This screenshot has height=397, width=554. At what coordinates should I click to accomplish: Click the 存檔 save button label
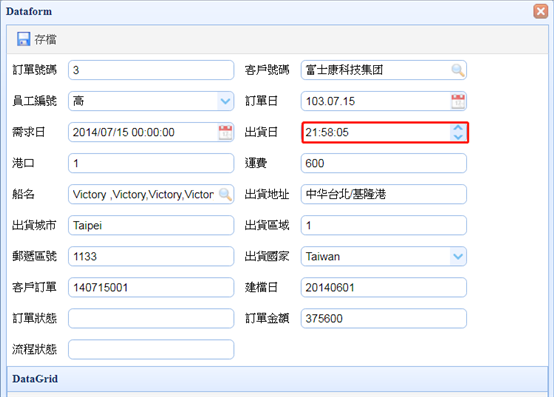(x=45, y=39)
